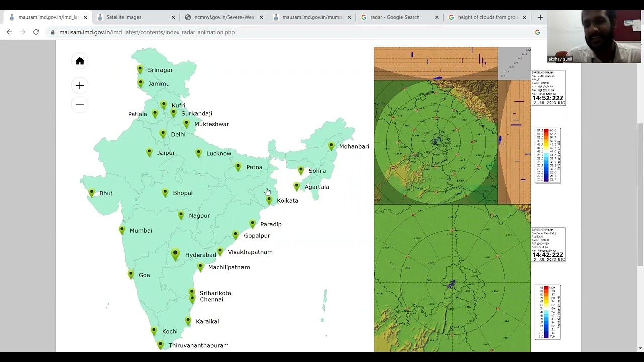The width and height of the screenshot is (644, 362).
Task: Go back to the previous page
Action: (9, 32)
